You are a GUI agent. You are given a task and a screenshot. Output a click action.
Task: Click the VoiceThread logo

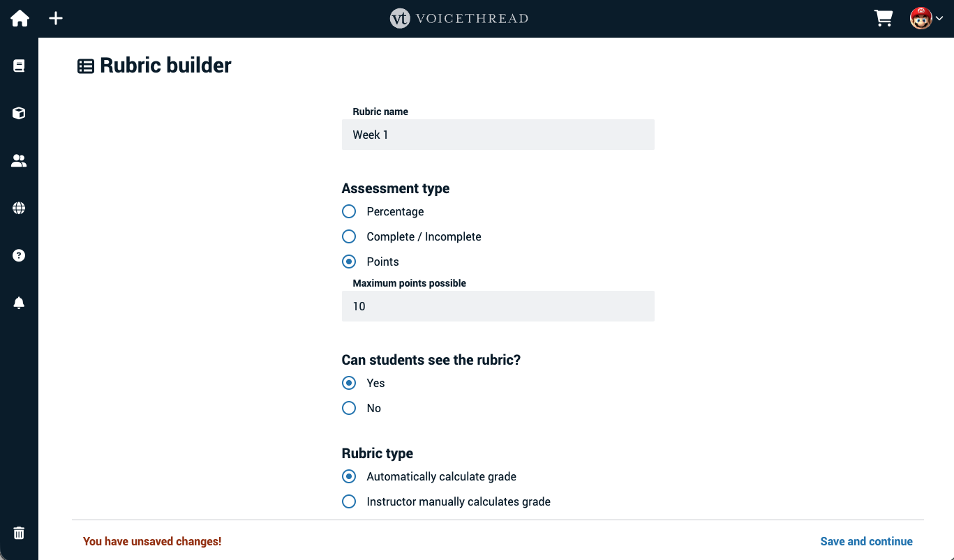(459, 18)
